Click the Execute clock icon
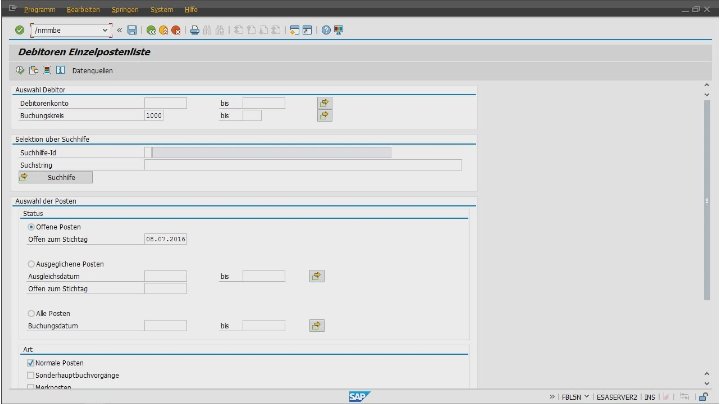This screenshot has width=720, height=404. [x=20, y=71]
